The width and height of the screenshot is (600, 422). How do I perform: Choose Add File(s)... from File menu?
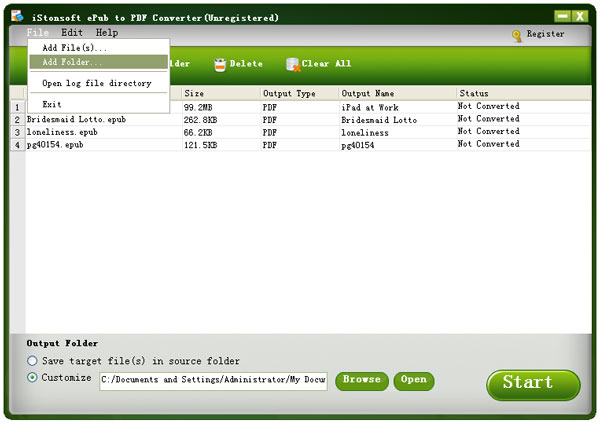click(x=74, y=48)
